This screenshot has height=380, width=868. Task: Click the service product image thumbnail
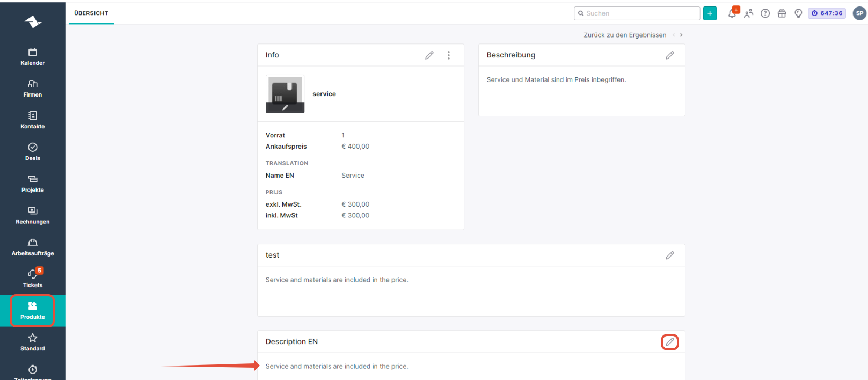click(x=285, y=94)
